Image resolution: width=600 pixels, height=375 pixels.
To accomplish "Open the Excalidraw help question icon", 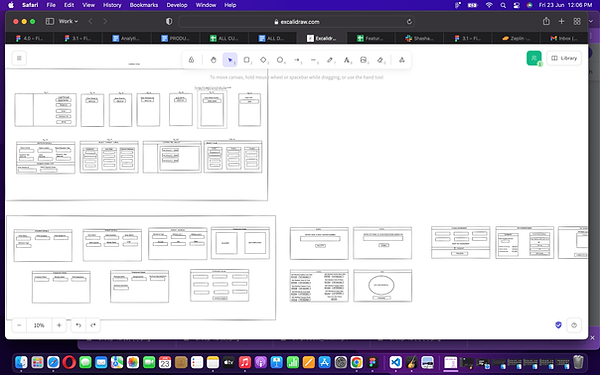I will pos(574,325).
